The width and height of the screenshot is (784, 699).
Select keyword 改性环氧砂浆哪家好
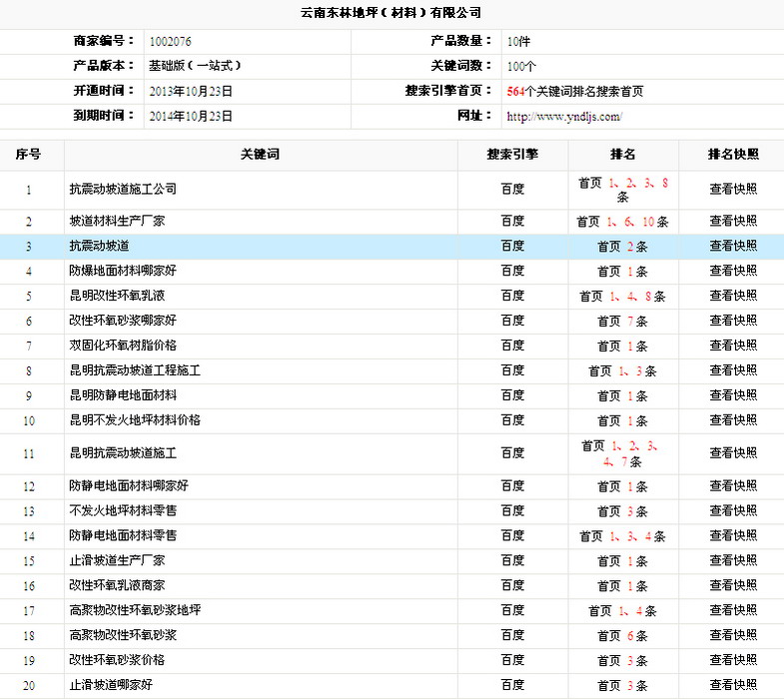click(123, 321)
